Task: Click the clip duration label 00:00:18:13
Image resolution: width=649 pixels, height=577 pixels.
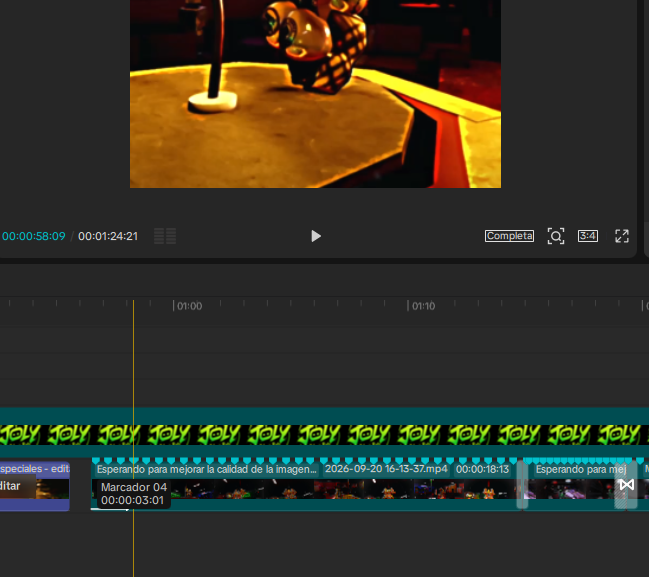Action: coord(482,469)
